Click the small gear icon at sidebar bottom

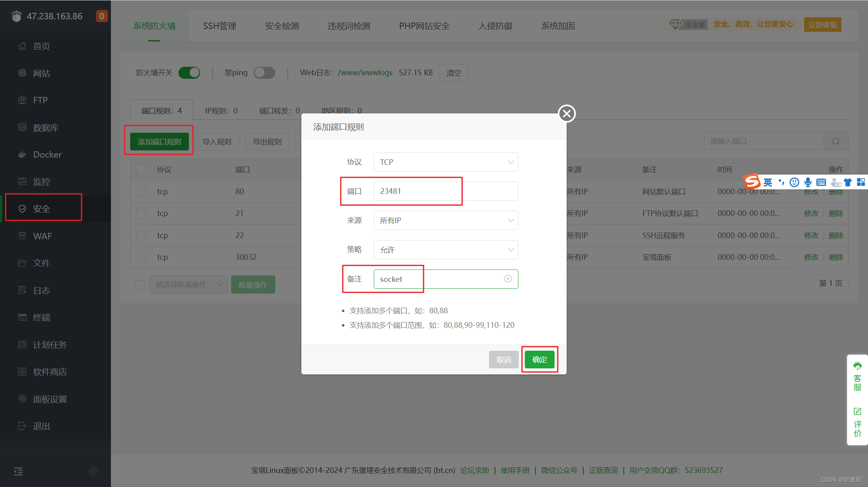[x=93, y=471]
